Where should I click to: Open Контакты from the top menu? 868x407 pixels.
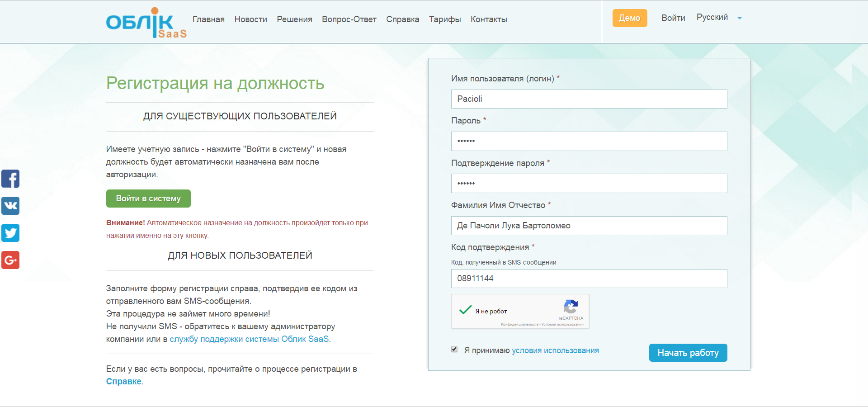pos(489,19)
